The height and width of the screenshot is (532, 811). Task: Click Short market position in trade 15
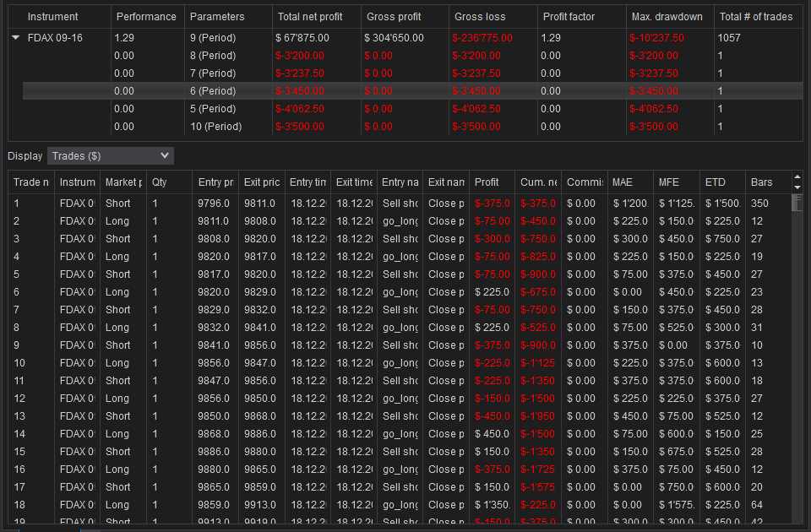pyautogui.click(x=117, y=451)
